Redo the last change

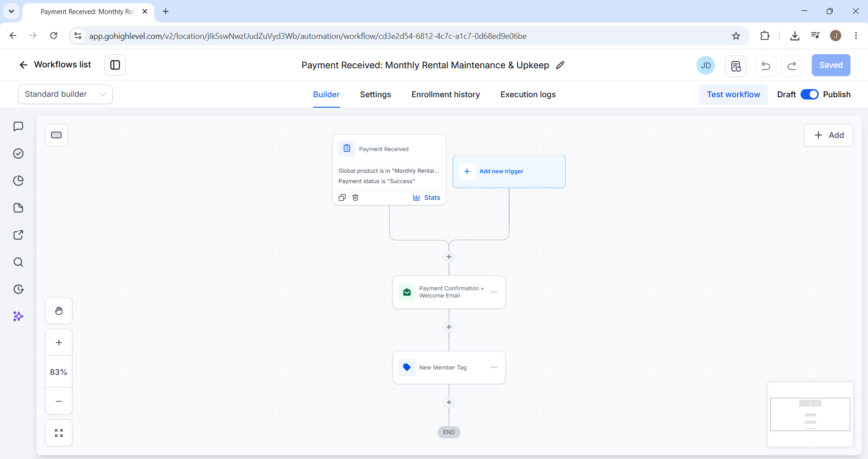(792, 66)
